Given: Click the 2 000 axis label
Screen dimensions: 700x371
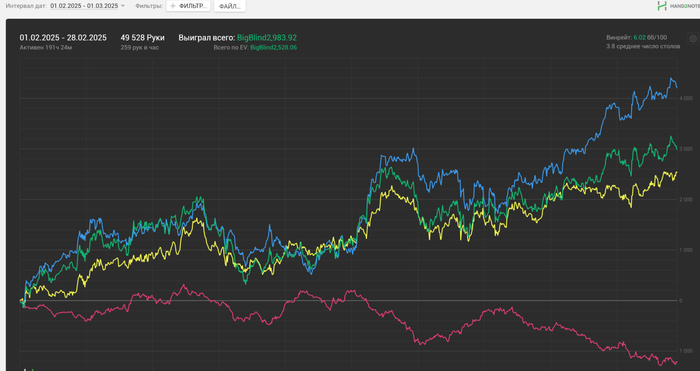Looking at the screenshot, I should pos(686,199).
